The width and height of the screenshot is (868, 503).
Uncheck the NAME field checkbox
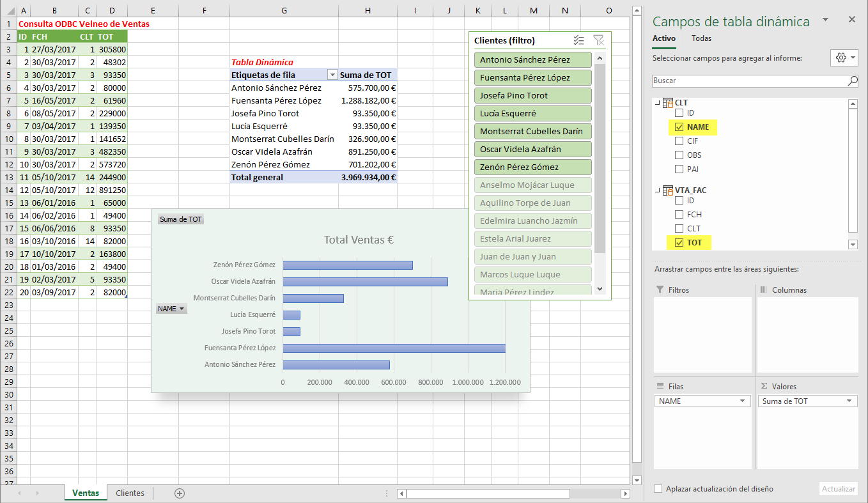(x=679, y=127)
